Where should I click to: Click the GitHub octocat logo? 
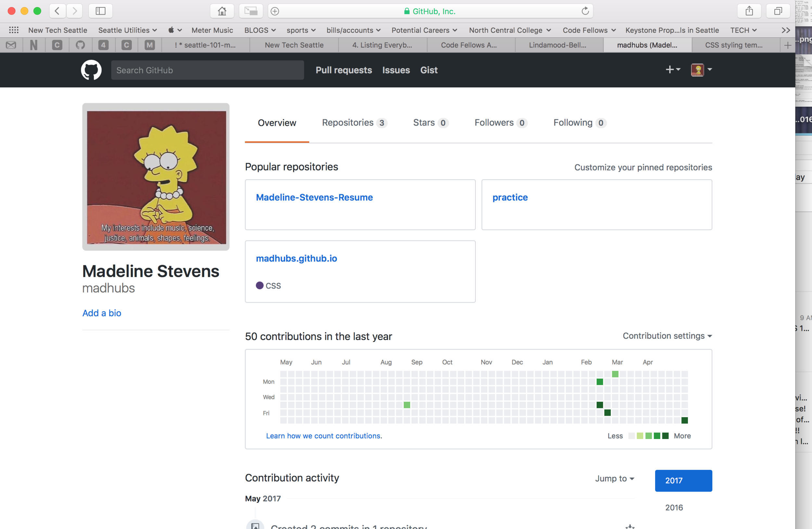point(91,70)
